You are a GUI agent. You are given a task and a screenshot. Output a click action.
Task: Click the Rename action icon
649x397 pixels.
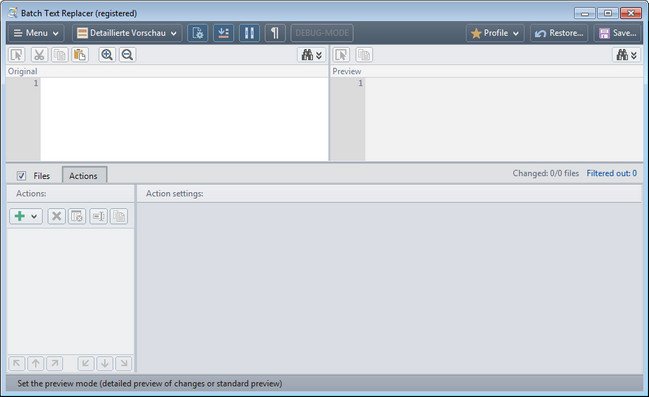(x=99, y=216)
